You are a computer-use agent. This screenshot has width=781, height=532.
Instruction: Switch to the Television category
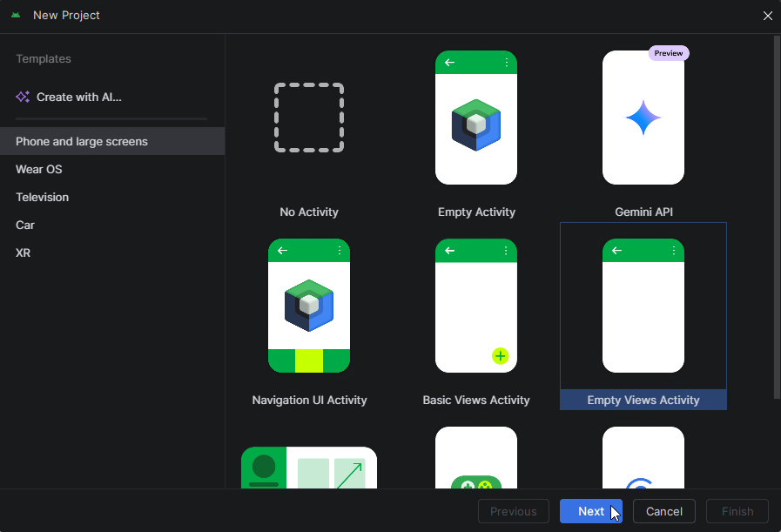[x=112, y=198]
